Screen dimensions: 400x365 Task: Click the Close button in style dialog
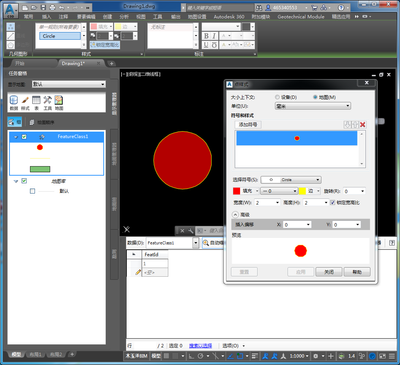pos(329,272)
